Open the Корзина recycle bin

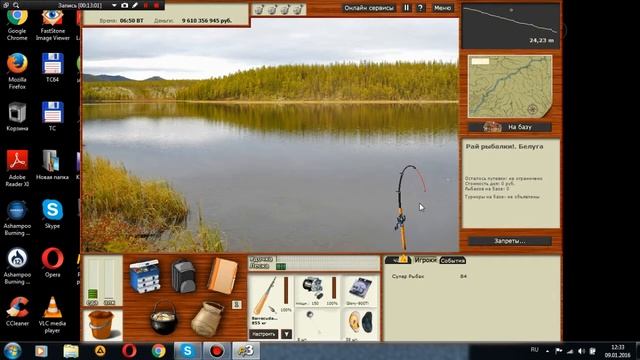coord(17,117)
